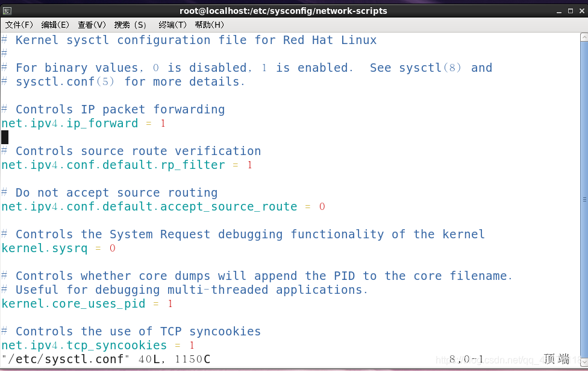Click the kernel.core_uses_pid = 1 line
This screenshot has width=588, height=371.
click(87, 304)
